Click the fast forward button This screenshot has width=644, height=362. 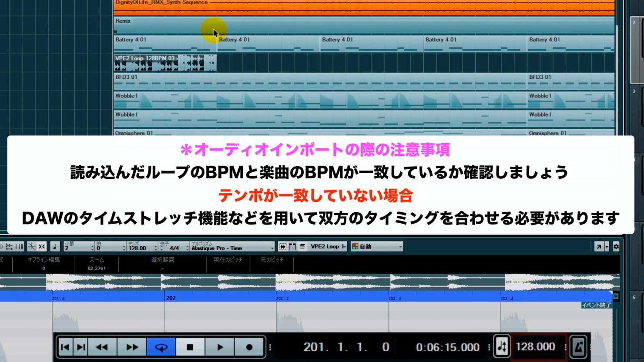pos(132,347)
